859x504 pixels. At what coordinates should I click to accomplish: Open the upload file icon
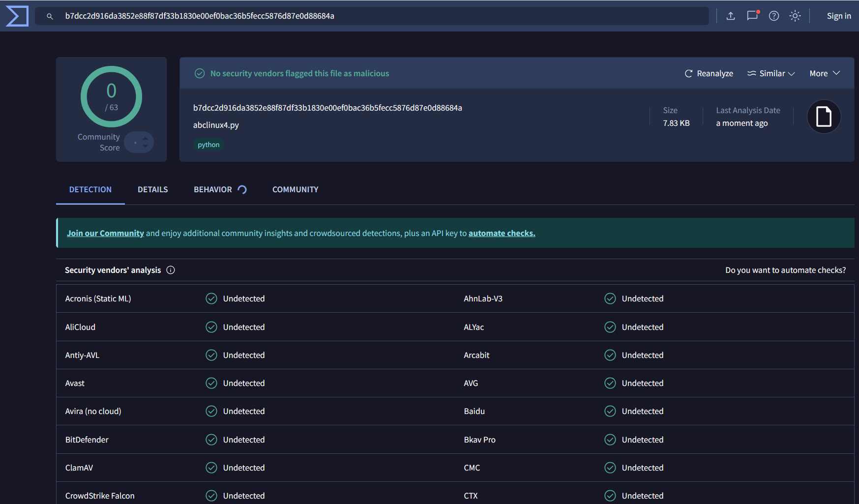coord(731,16)
